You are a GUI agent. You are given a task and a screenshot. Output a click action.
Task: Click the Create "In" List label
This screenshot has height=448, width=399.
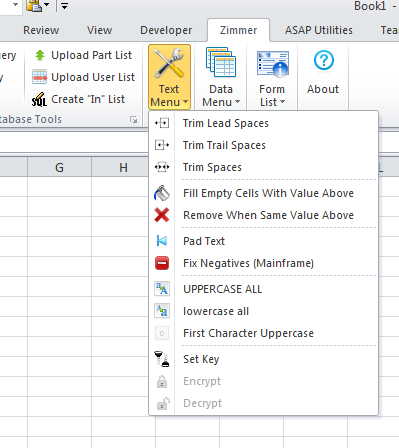pyautogui.click(x=88, y=99)
